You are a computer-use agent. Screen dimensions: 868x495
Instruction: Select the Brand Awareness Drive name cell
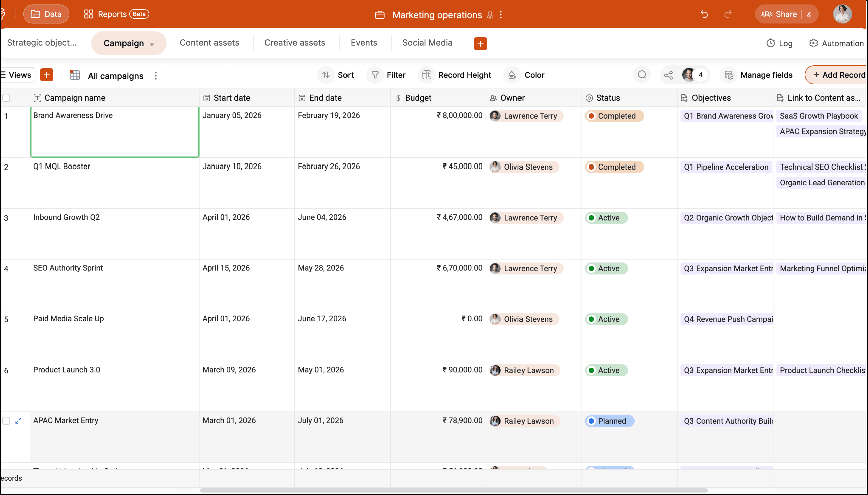point(115,132)
